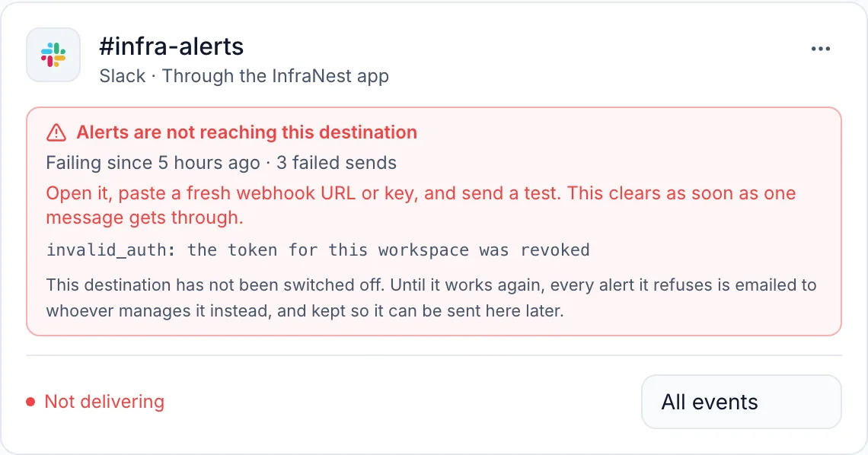This screenshot has height=455, width=868.
Task: Click the red status dot indicator
Action: coord(30,402)
